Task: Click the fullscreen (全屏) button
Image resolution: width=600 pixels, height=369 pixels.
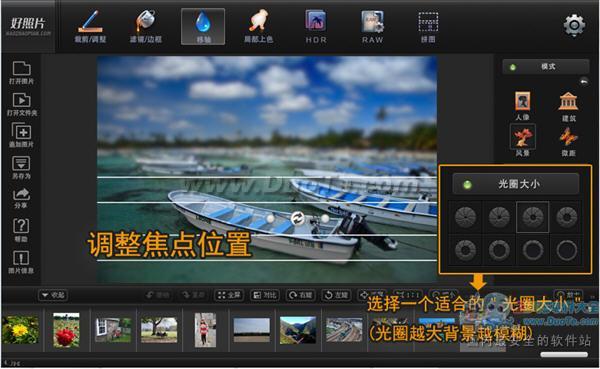Action: [x=229, y=295]
